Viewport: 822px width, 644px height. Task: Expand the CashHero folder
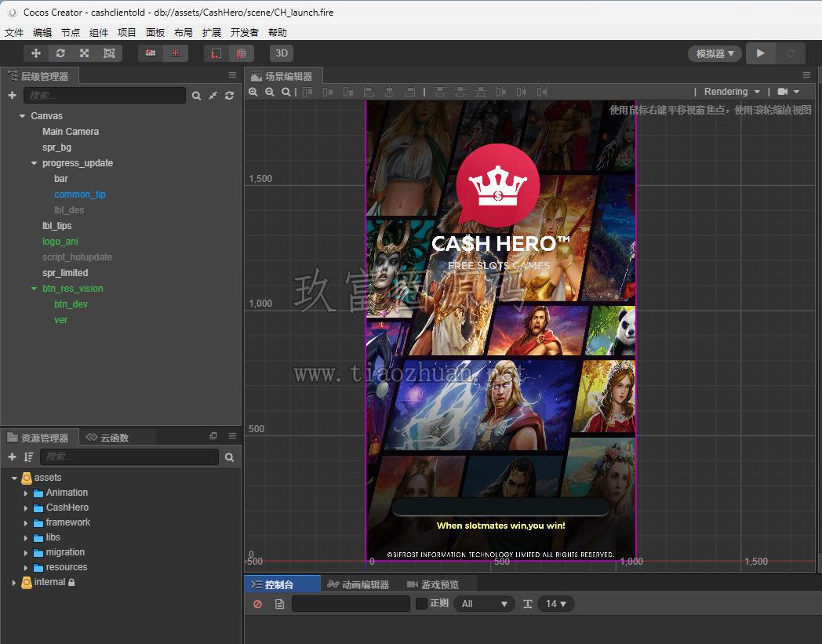click(x=26, y=508)
